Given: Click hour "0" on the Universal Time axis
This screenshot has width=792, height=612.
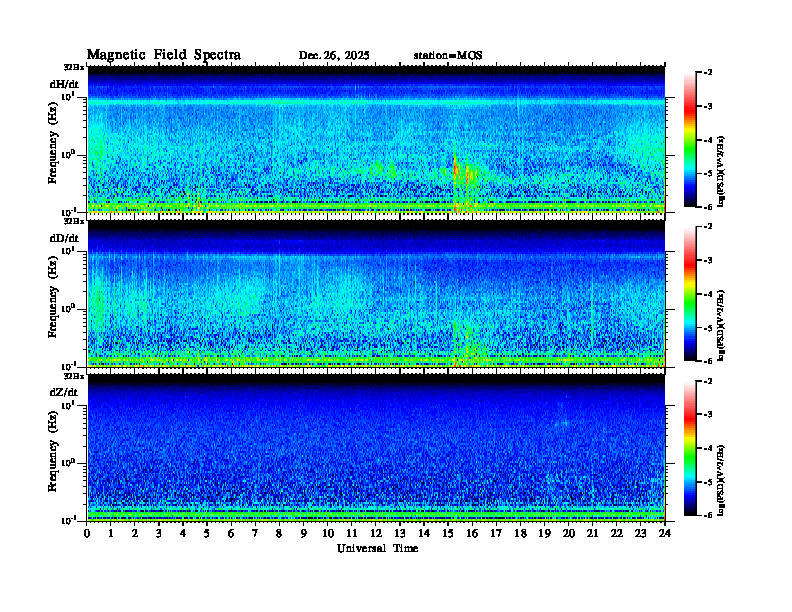Looking at the screenshot, I should click(x=87, y=534).
